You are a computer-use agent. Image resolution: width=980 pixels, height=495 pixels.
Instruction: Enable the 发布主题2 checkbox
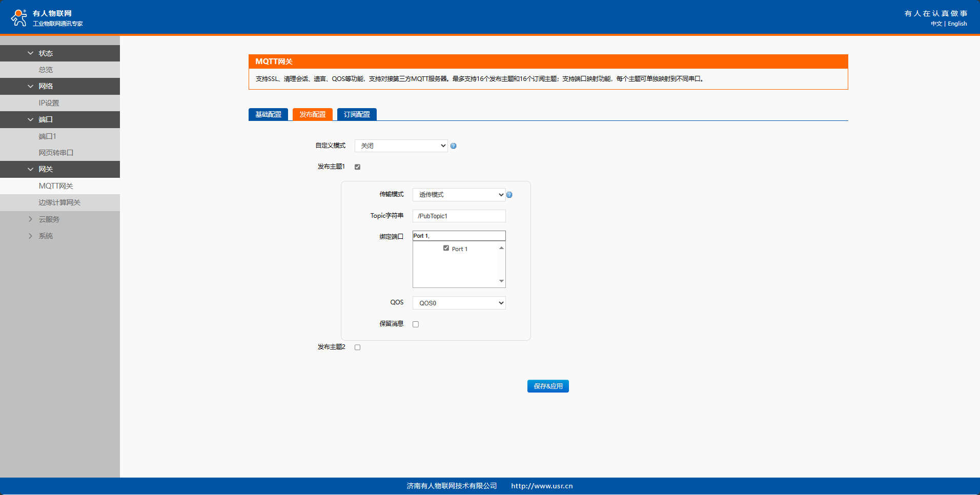coord(357,347)
